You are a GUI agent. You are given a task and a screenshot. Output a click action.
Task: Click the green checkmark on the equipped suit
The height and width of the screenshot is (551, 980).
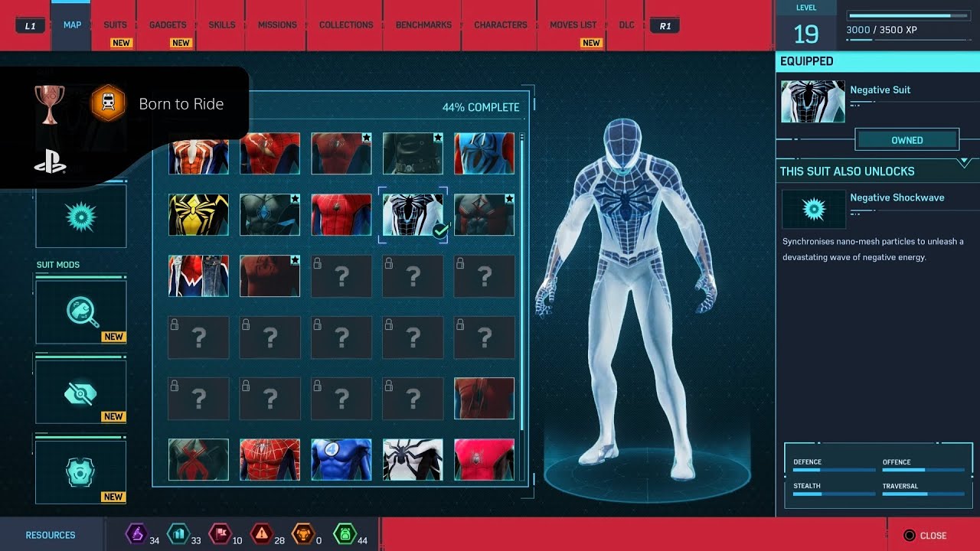tap(439, 230)
